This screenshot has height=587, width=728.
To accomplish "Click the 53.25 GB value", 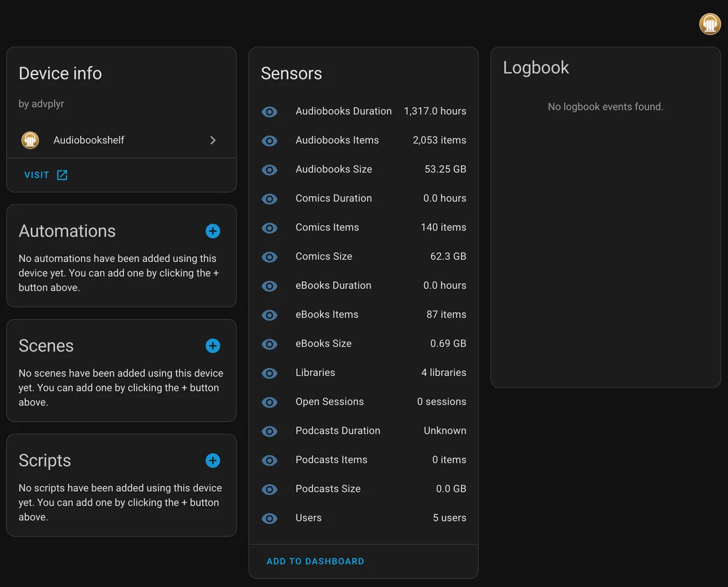I will pos(445,169).
